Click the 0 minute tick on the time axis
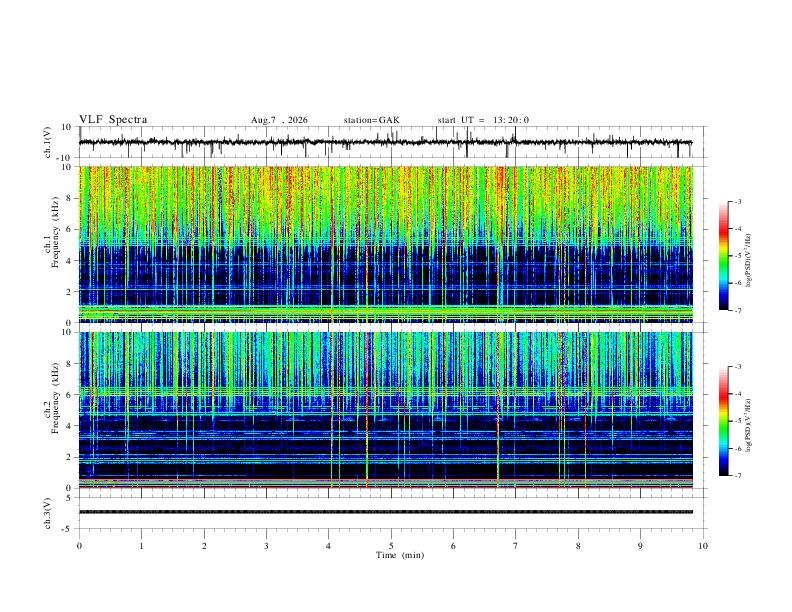 point(79,546)
